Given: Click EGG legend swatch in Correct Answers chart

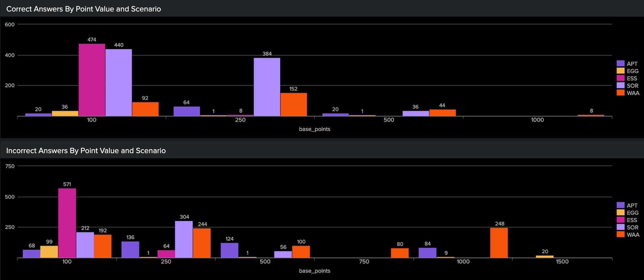Looking at the screenshot, I should pyautogui.click(x=620, y=71).
